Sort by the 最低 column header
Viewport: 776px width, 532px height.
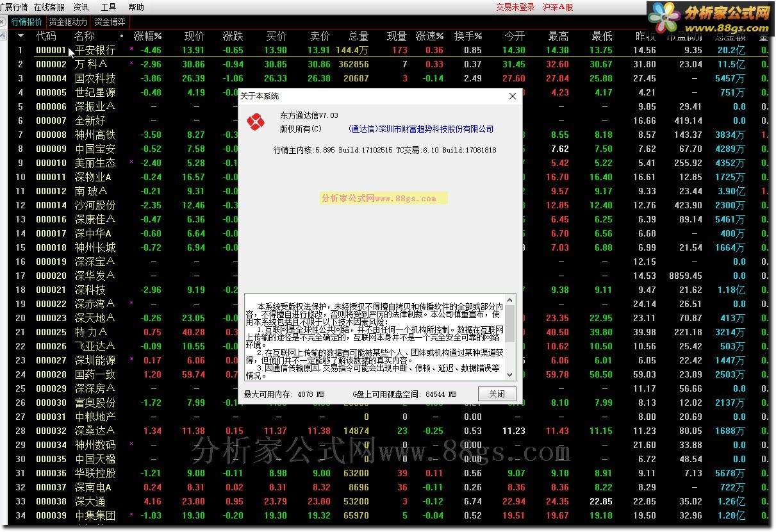(602, 36)
